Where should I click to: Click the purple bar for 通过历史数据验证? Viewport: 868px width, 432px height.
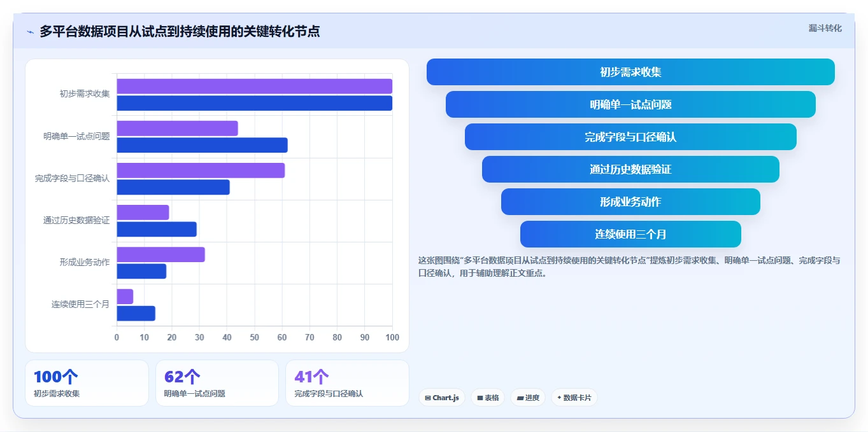(x=143, y=213)
